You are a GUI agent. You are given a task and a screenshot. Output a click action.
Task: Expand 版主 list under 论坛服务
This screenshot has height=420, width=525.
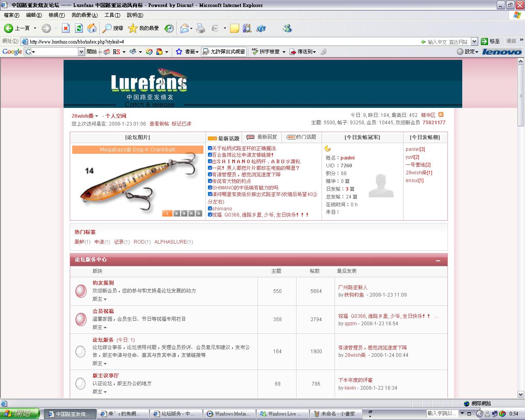click(x=99, y=363)
